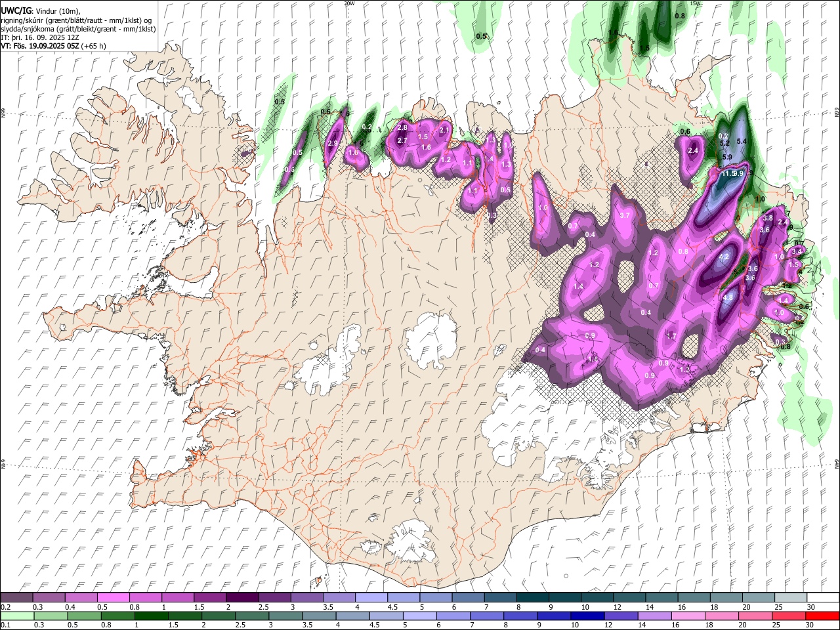The height and width of the screenshot is (630, 840).
Task: Pick bright pink top-row swatch between 0.5 and 0.8
Action: coord(113,598)
